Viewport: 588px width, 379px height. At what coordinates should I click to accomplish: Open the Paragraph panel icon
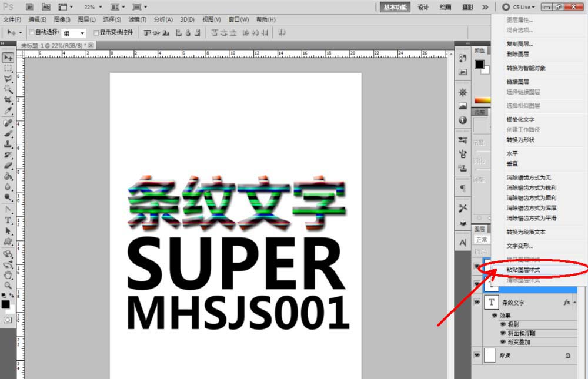click(463, 188)
